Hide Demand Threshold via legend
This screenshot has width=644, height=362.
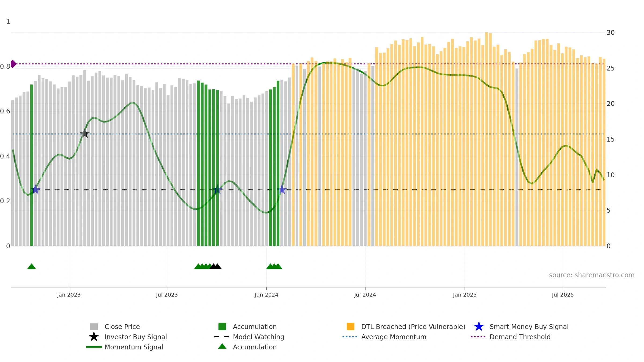coord(511,337)
